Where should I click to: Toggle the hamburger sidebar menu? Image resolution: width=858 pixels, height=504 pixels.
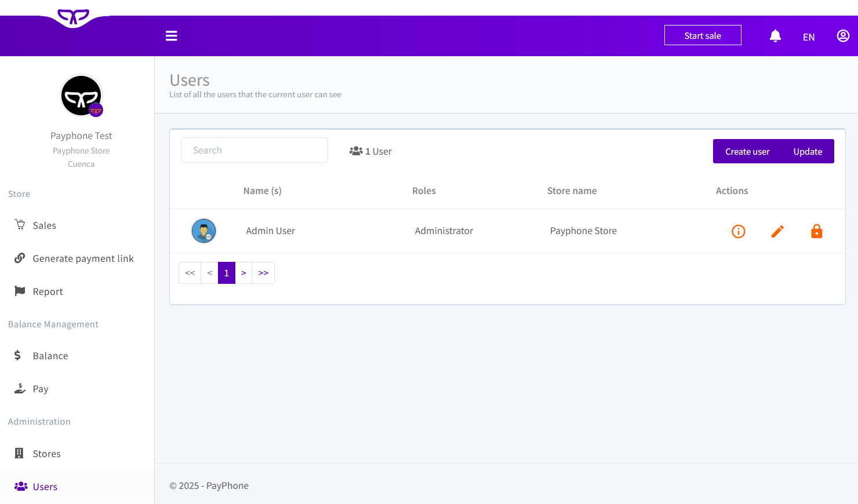[172, 36]
